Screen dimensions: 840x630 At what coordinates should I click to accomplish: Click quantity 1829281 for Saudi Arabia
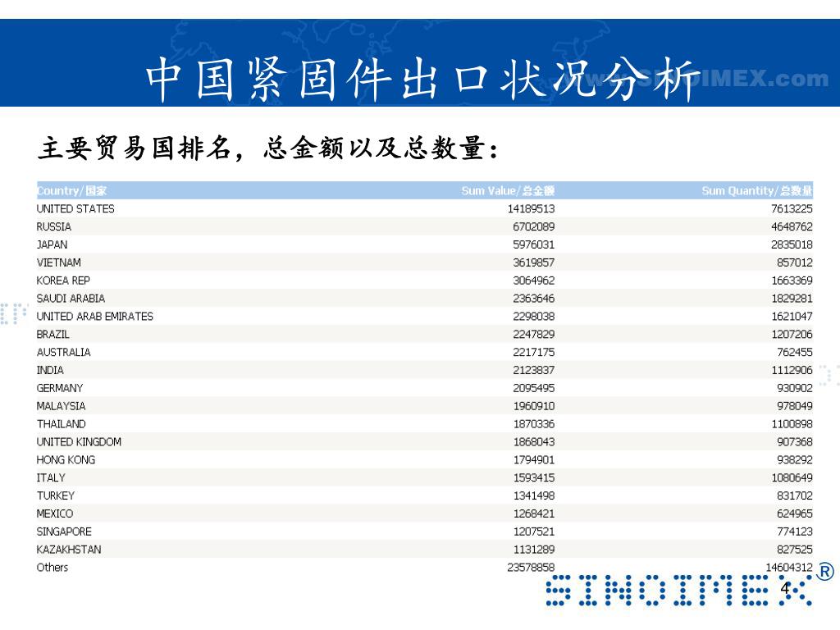792,299
